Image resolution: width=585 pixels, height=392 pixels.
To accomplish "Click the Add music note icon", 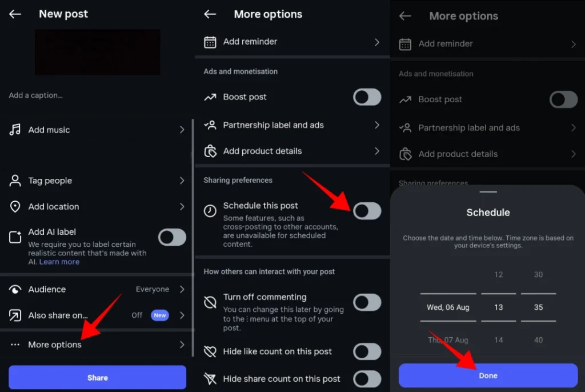I will point(15,130).
